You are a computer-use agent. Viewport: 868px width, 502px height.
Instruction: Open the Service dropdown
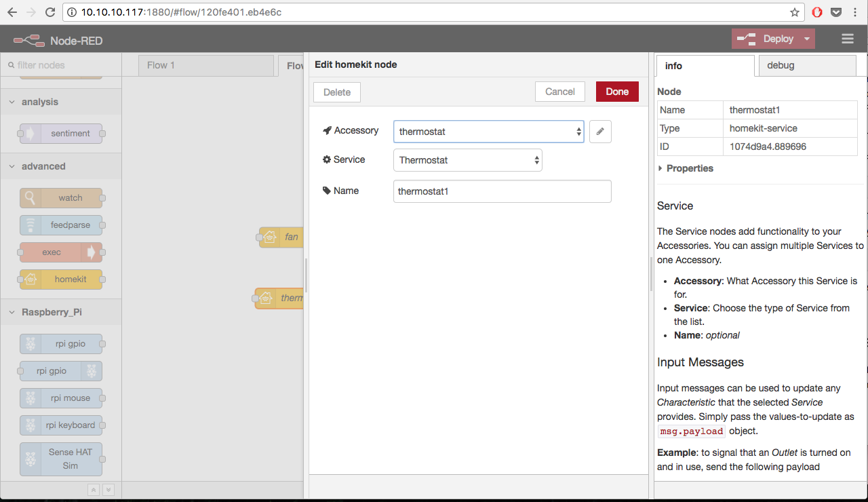(x=468, y=160)
